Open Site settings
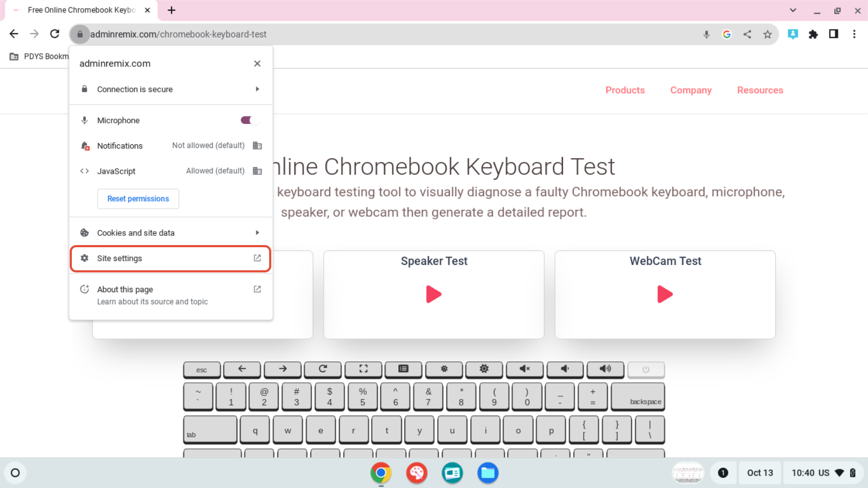The image size is (868, 488). tap(170, 258)
